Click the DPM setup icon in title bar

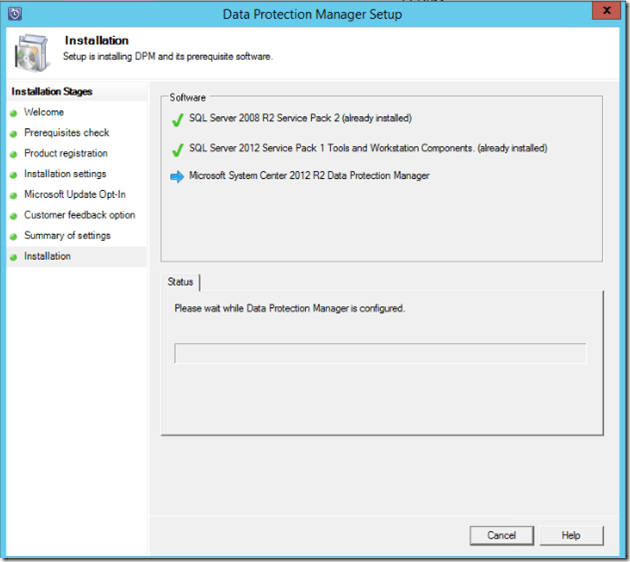(x=15, y=14)
